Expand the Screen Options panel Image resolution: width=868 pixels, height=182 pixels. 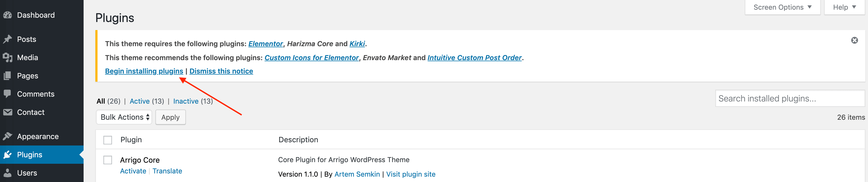click(782, 8)
